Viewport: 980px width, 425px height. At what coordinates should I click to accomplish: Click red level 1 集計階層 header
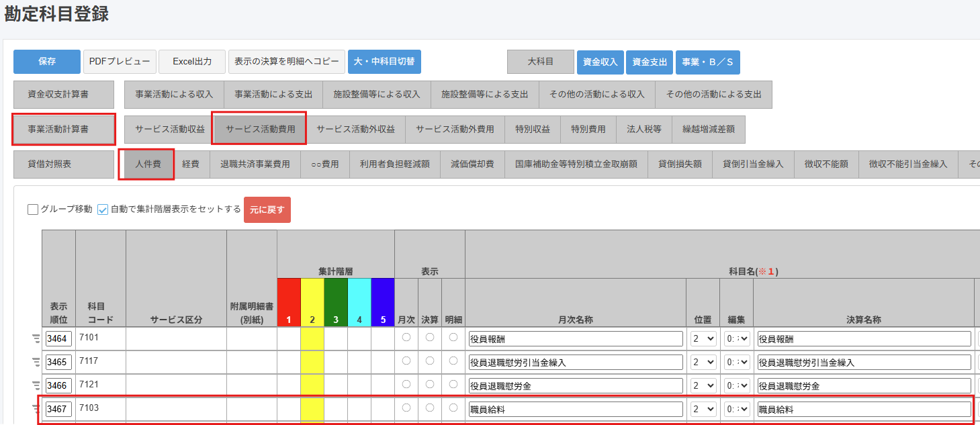(x=289, y=303)
